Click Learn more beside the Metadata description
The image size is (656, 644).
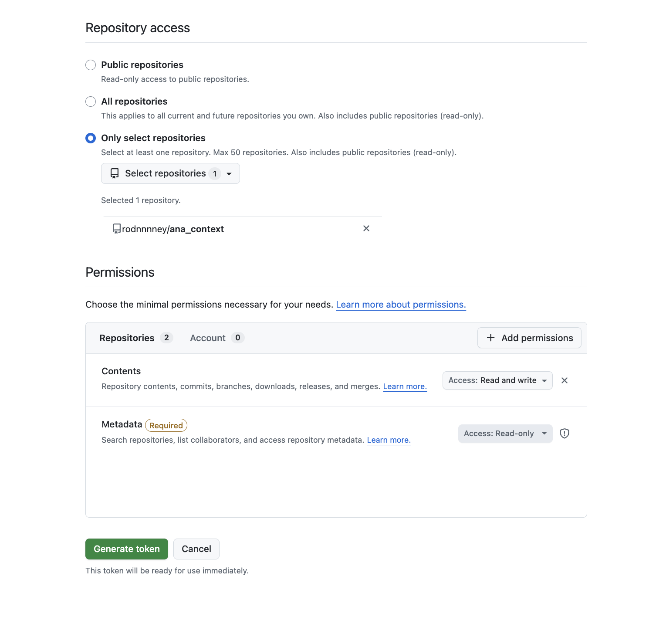[x=388, y=440]
